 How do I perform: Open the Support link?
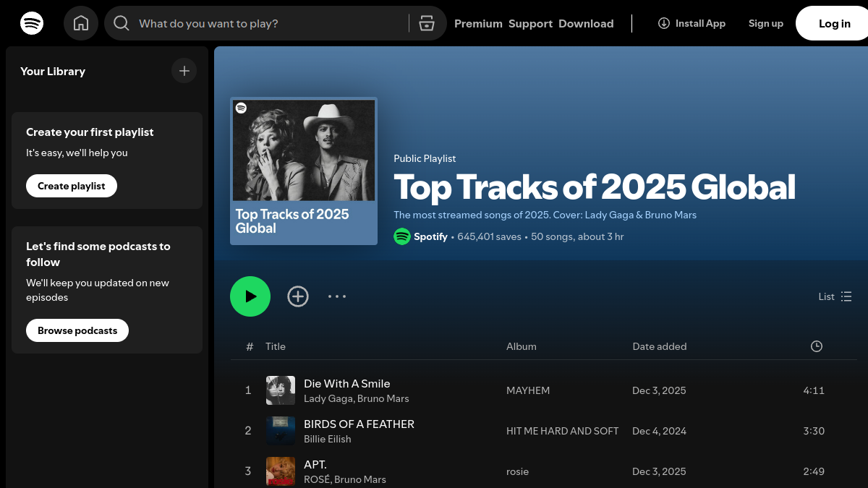pyautogui.click(x=530, y=23)
